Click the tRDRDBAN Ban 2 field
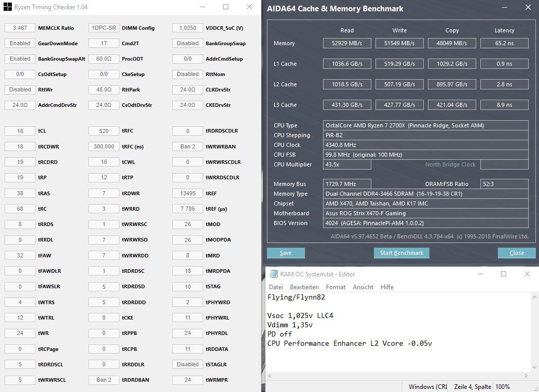This screenshot has width=539, height=392. (x=104, y=380)
